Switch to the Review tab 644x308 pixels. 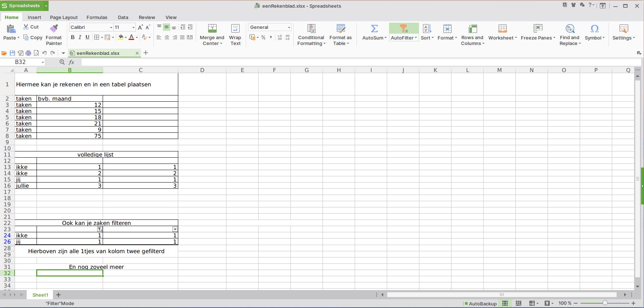(147, 17)
